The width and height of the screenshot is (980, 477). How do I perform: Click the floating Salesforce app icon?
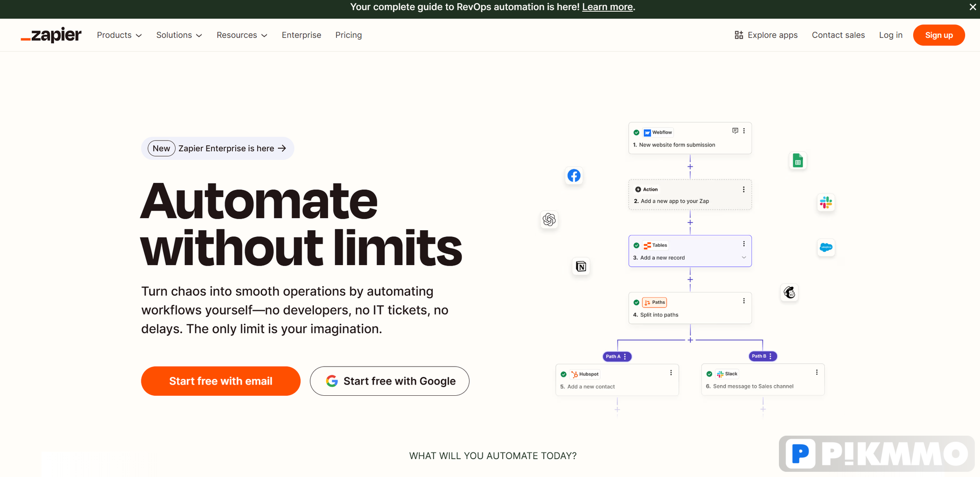(x=826, y=247)
